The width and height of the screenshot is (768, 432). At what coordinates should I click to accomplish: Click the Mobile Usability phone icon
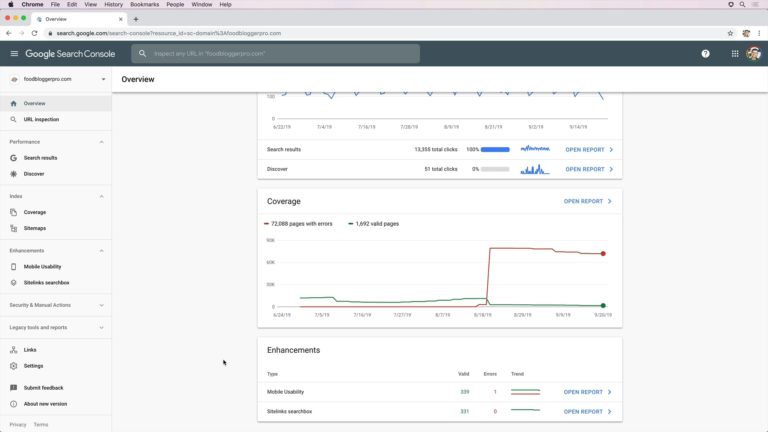tap(13, 266)
